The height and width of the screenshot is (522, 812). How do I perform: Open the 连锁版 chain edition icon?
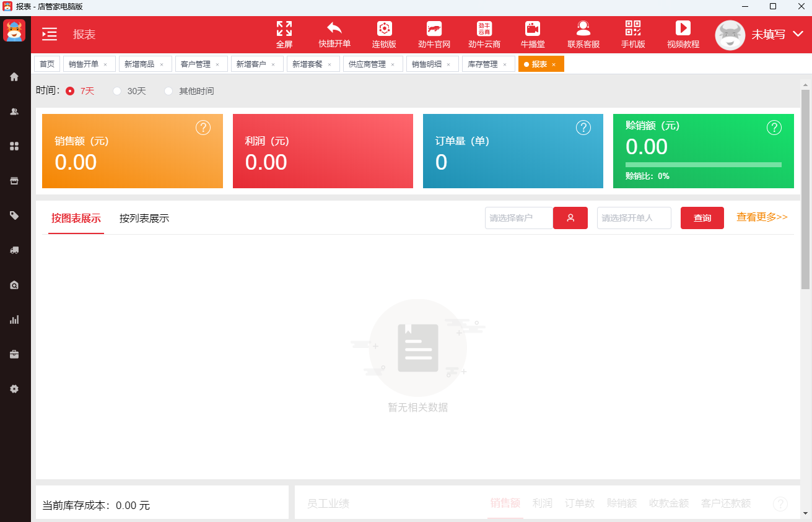pos(385,28)
